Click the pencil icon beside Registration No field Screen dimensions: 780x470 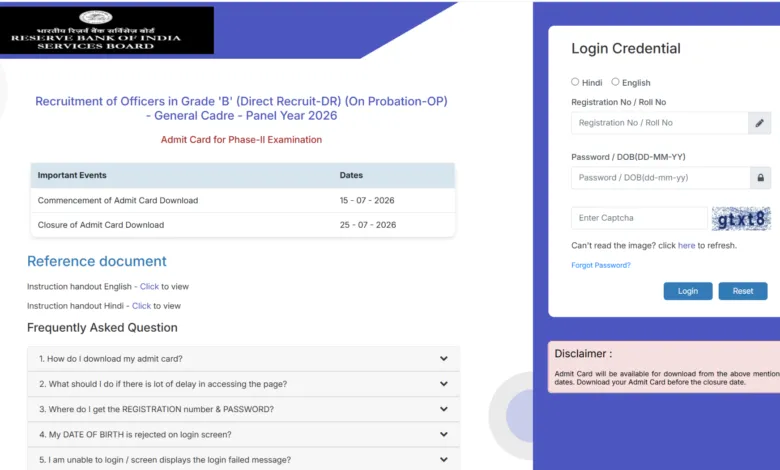[759, 123]
